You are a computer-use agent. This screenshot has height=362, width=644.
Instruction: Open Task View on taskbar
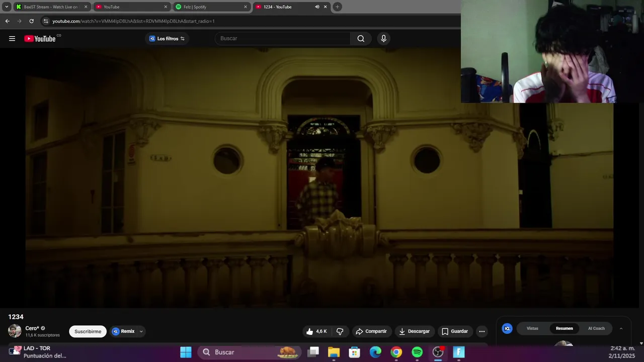(313, 352)
